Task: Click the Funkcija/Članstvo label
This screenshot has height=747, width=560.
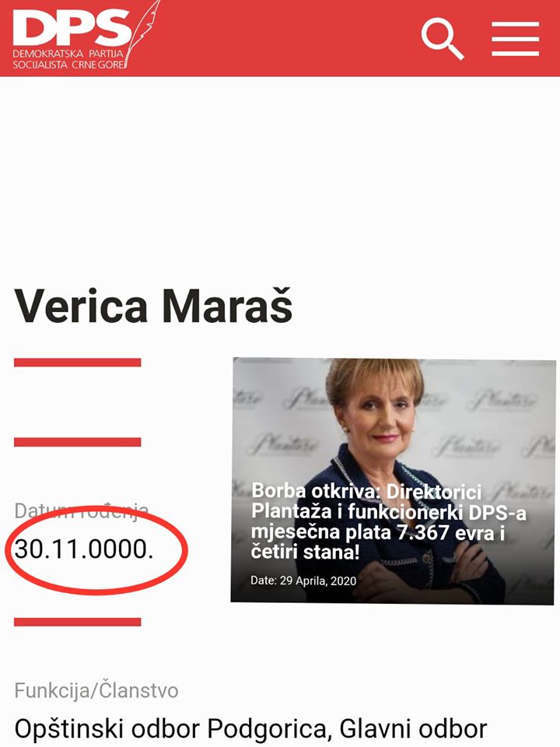Action: pos(96,690)
